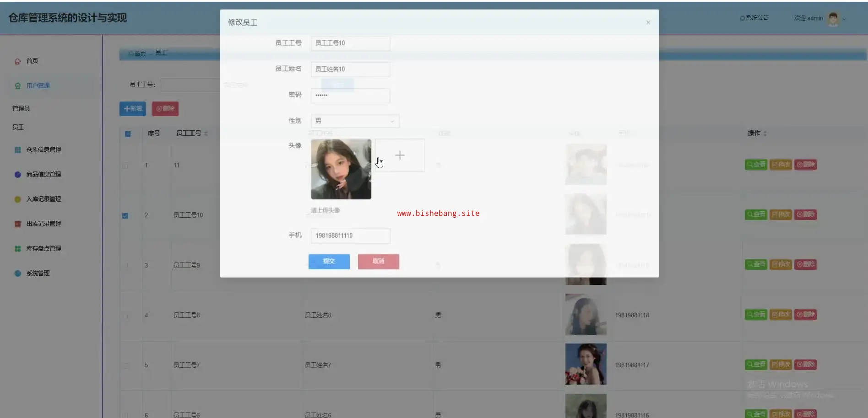The image size is (868, 418).
Task: Click the avatar photo in 员工工号8 row
Action: 586,314
